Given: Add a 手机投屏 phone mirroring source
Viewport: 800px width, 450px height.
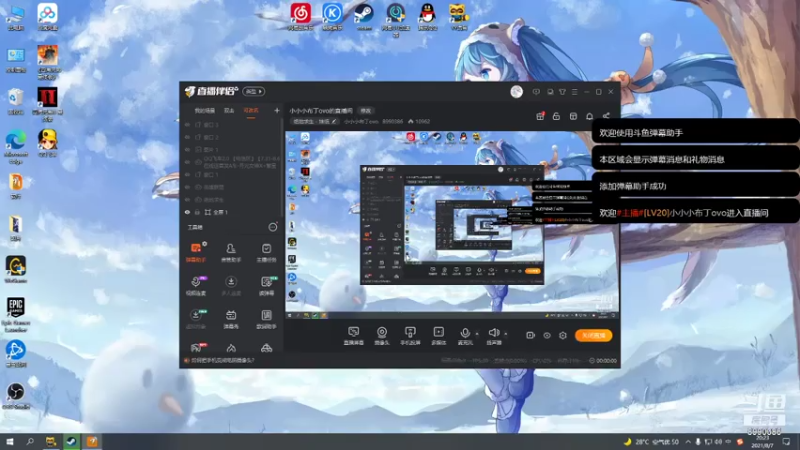Looking at the screenshot, I should coord(410,336).
